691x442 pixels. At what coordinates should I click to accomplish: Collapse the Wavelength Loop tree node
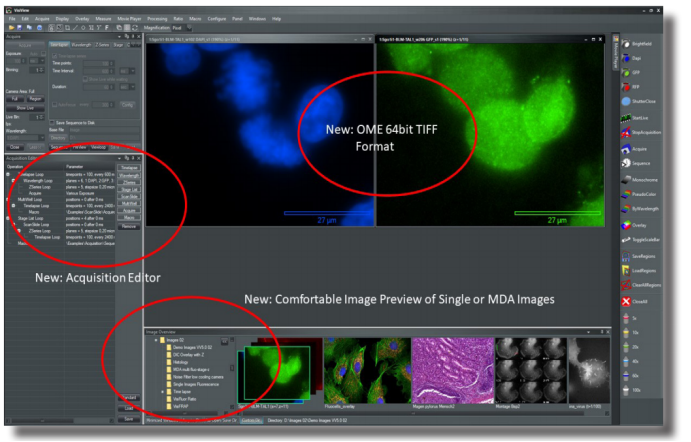click(14, 180)
